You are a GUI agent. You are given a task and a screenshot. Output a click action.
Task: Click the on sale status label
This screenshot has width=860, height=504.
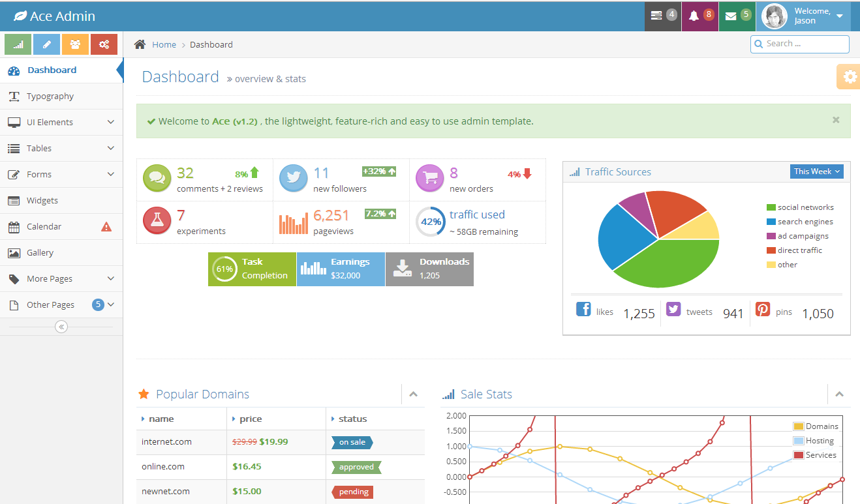[x=352, y=442]
